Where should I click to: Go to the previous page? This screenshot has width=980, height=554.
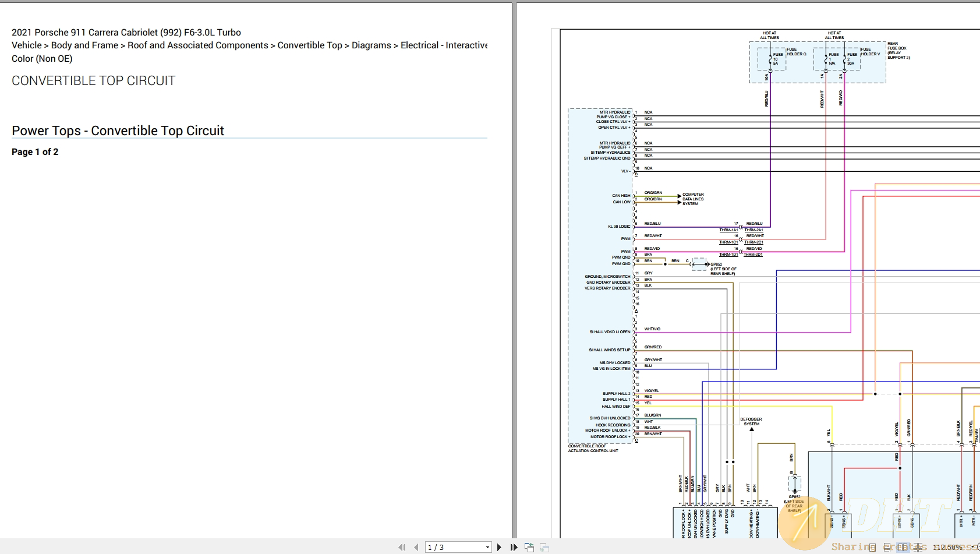coord(416,547)
